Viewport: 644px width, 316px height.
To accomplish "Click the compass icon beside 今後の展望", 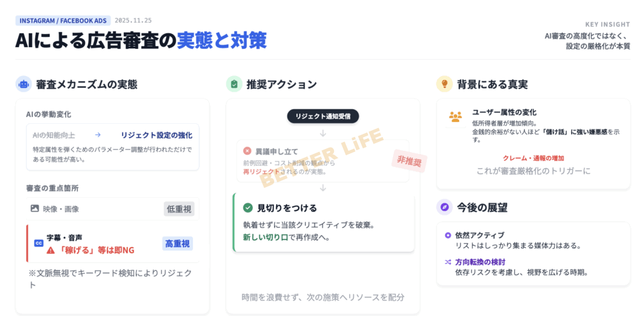I will [x=445, y=207].
